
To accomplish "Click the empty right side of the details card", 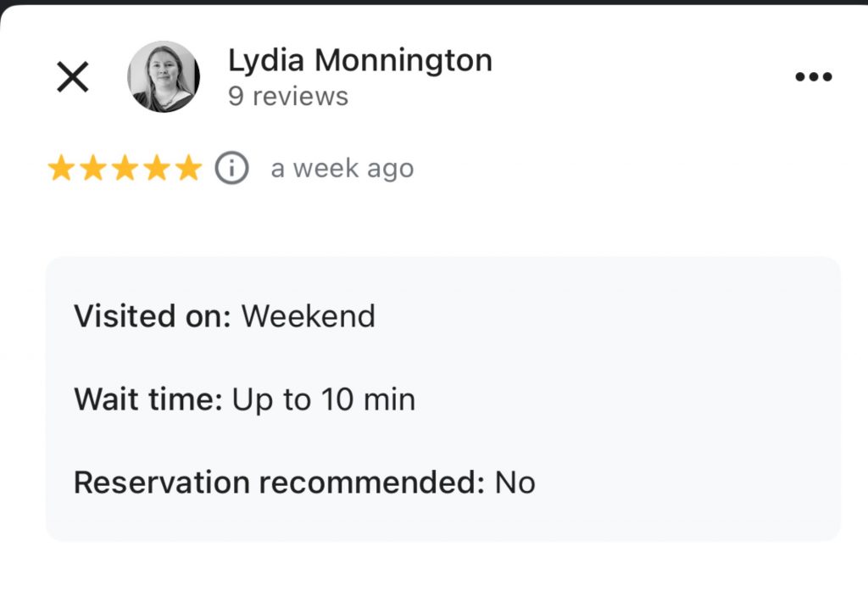I will (x=695, y=399).
